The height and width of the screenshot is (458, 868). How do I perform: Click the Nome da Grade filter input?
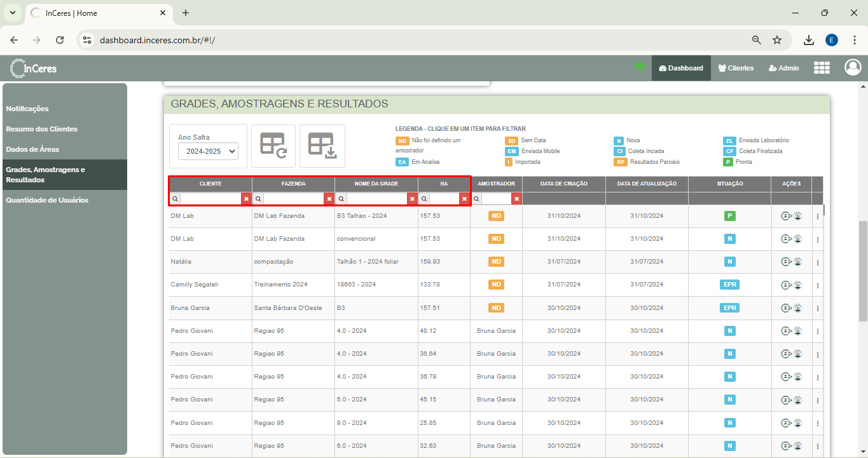point(376,199)
